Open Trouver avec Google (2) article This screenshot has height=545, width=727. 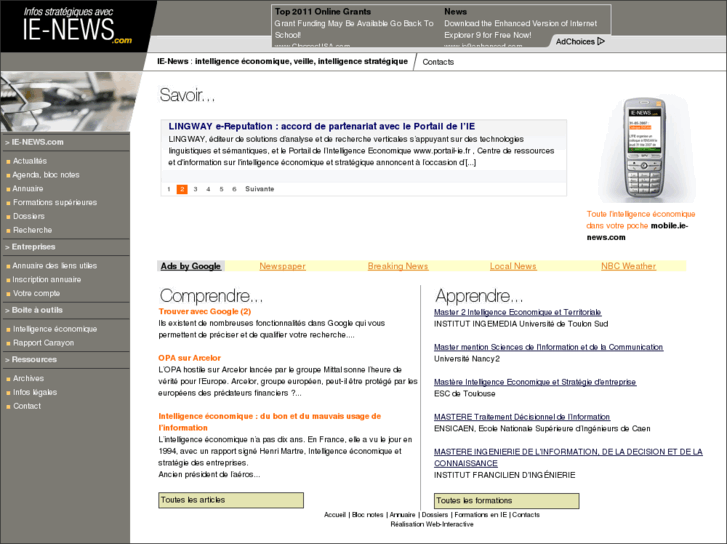pyautogui.click(x=204, y=311)
